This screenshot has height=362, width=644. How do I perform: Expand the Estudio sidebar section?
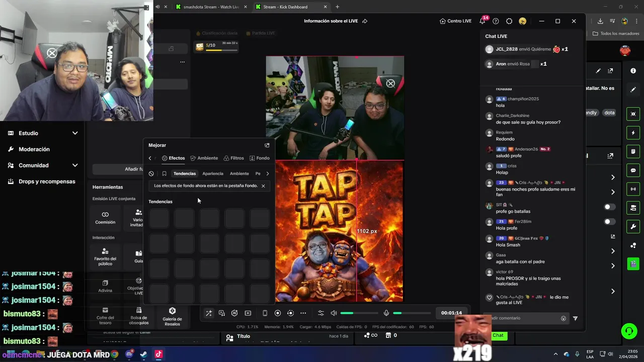43,133
